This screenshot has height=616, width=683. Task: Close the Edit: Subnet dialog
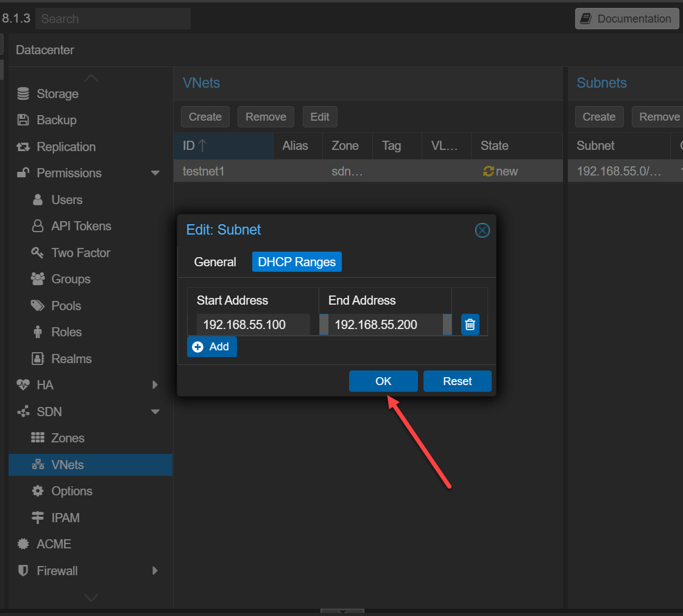[482, 230]
